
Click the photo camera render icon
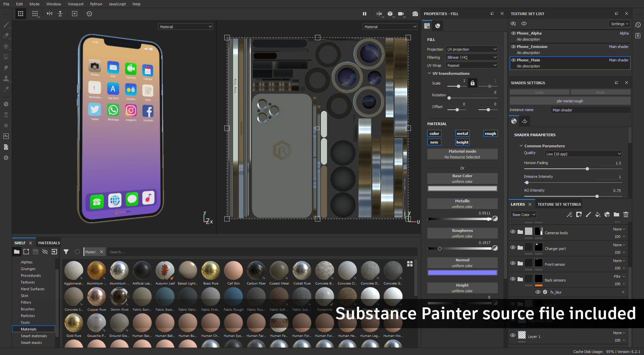point(415,14)
